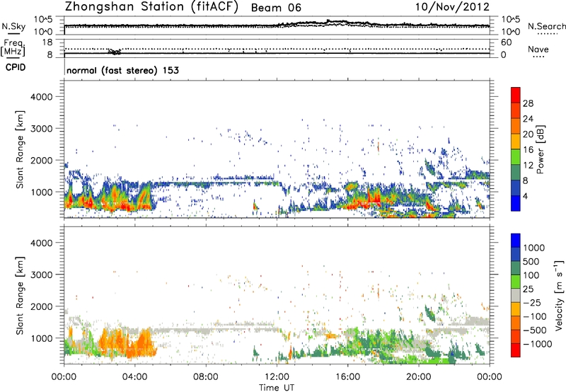Click the 'Time UT' axis title
This screenshot has width=566, height=392.
pos(277,388)
